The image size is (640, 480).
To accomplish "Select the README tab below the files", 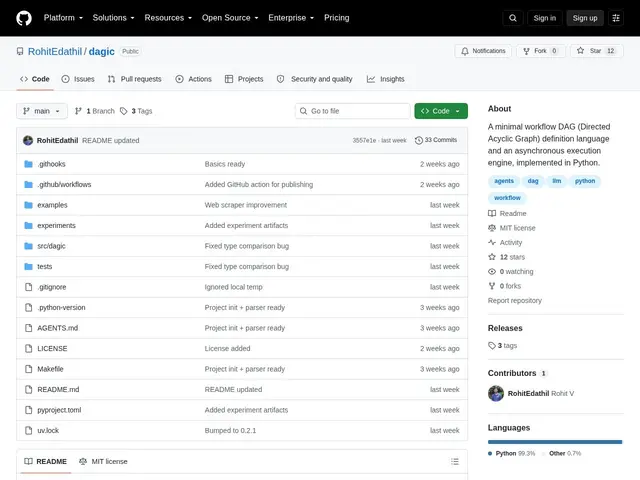I will [x=45, y=462].
